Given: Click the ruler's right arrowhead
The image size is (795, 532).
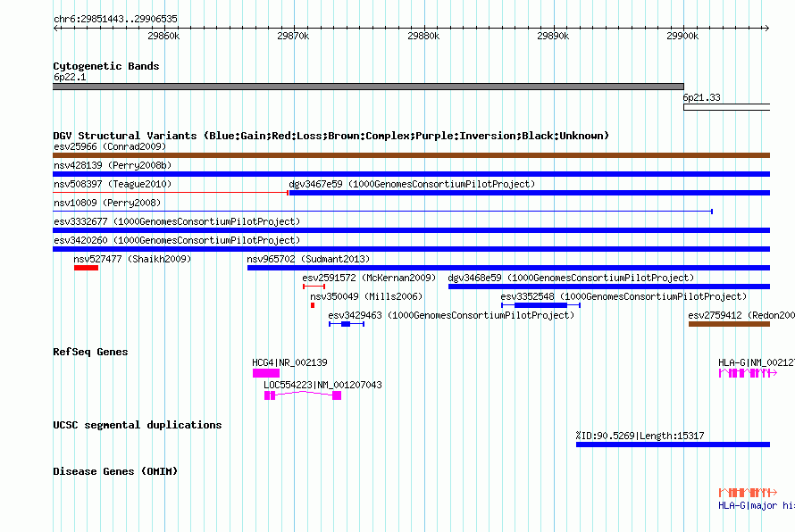Looking at the screenshot, I should tap(766, 28).
